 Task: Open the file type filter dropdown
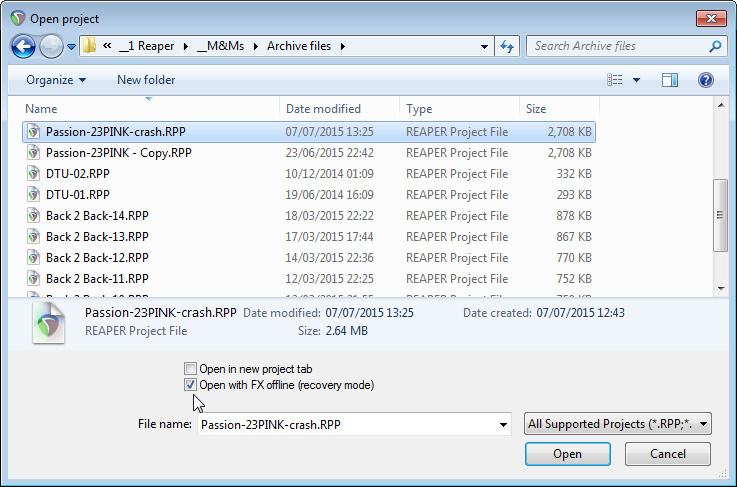pos(618,424)
